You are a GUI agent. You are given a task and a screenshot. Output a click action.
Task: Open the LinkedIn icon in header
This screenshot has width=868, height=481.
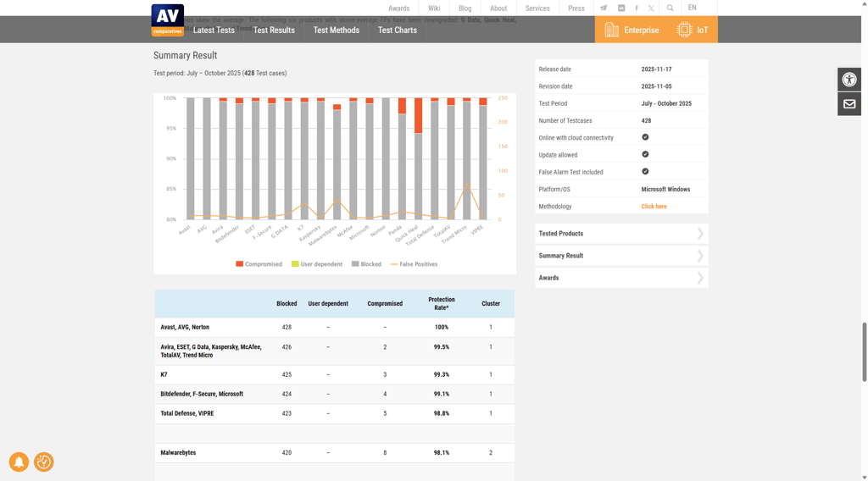(x=621, y=8)
